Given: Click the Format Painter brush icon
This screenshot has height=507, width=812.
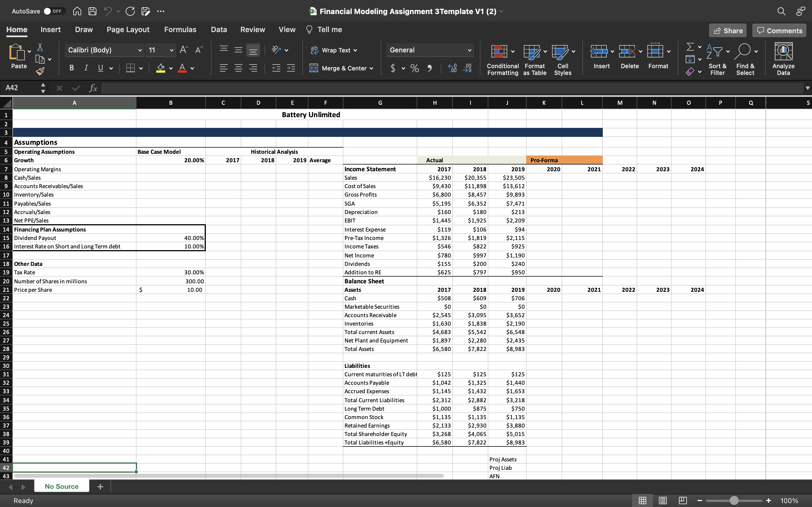Looking at the screenshot, I should tap(40, 71).
